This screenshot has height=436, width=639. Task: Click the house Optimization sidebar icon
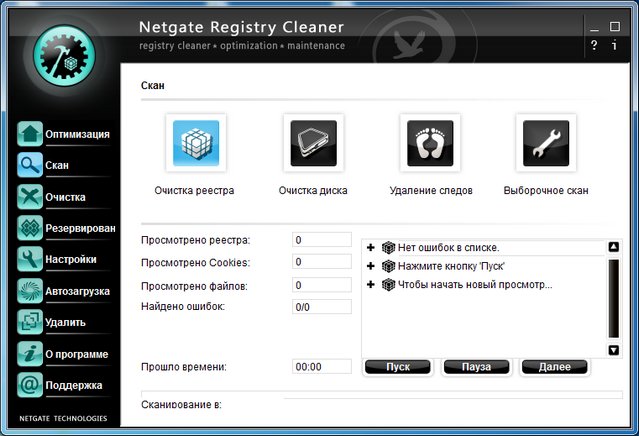(x=29, y=134)
